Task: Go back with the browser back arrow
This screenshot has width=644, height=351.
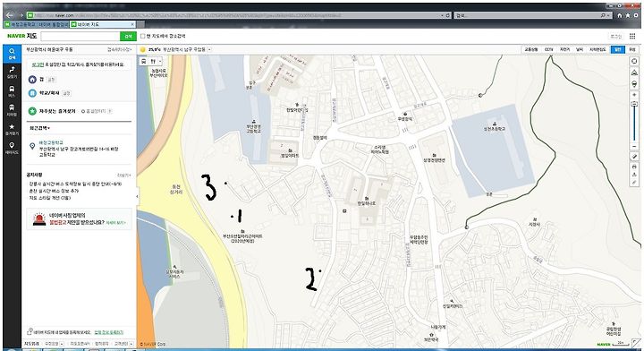Action: click(10, 15)
